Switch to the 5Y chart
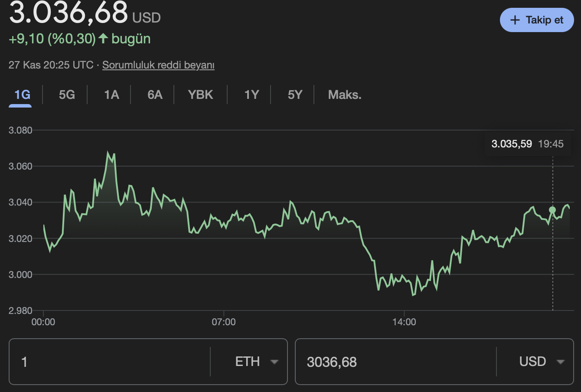 pos(294,95)
